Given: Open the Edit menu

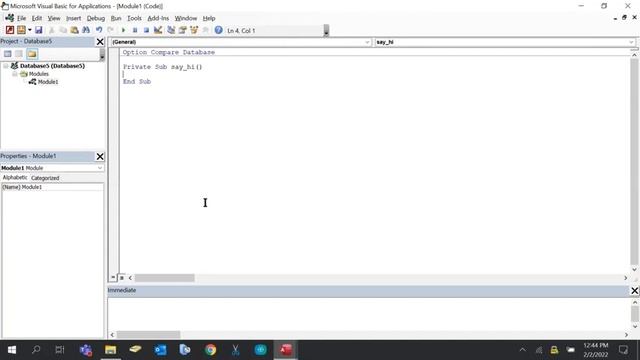Looking at the screenshot, I should [x=37, y=18].
